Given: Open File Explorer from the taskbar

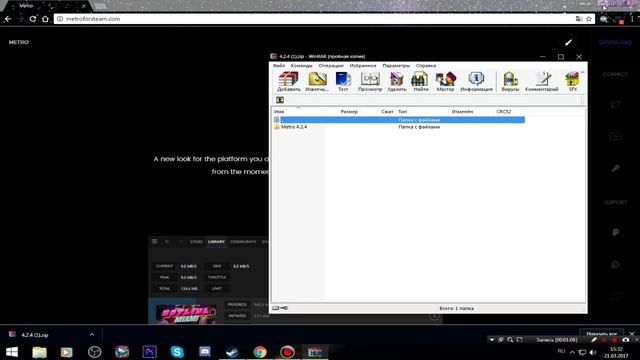Looking at the screenshot, I should point(40,352).
